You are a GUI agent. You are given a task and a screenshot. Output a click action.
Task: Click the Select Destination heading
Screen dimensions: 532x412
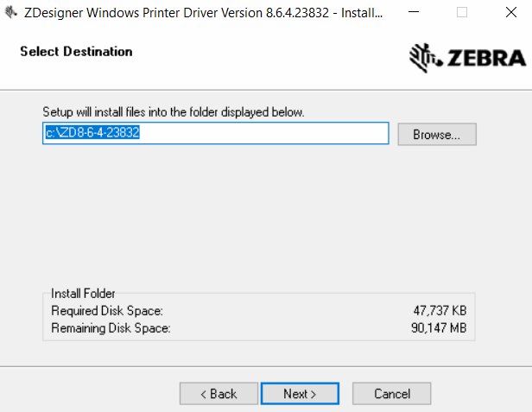click(76, 52)
